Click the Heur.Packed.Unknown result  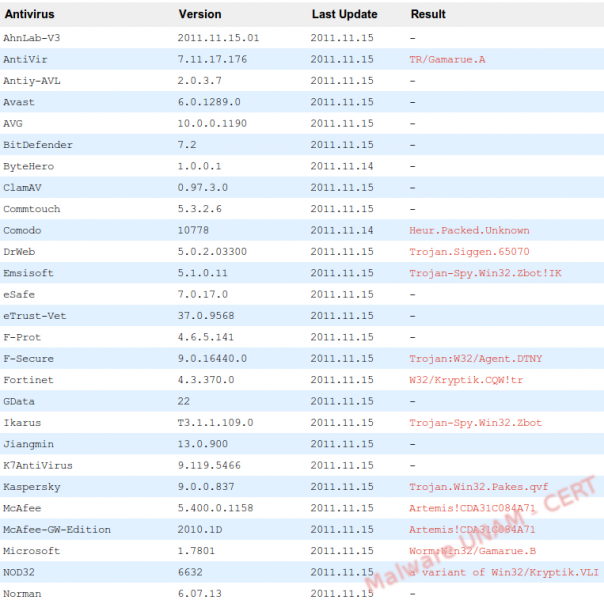pos(469,230)
